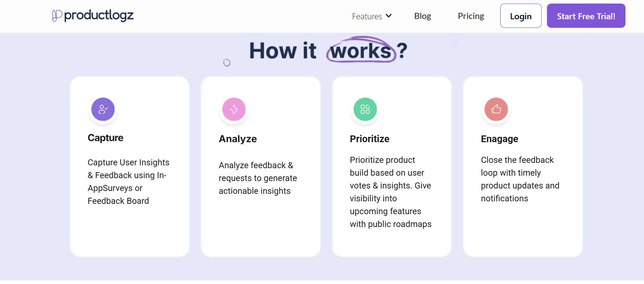Click the How it works heading

point(328,51)
